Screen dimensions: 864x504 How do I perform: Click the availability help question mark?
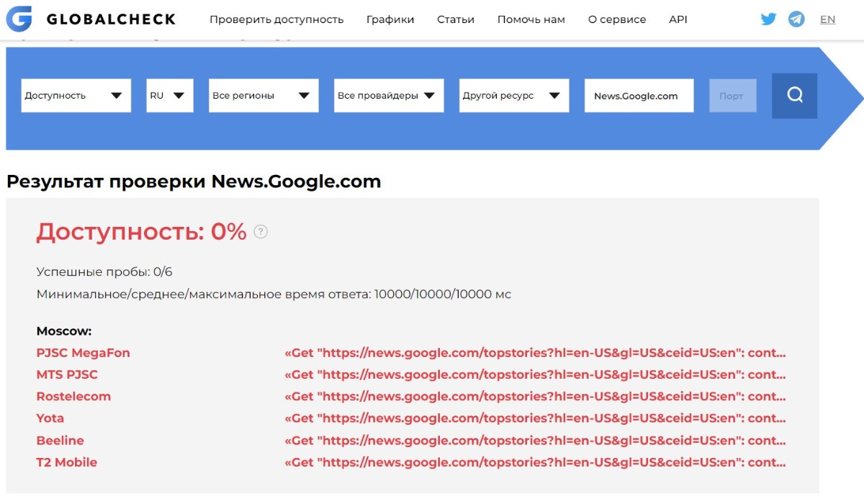click(x=261, y=232)
